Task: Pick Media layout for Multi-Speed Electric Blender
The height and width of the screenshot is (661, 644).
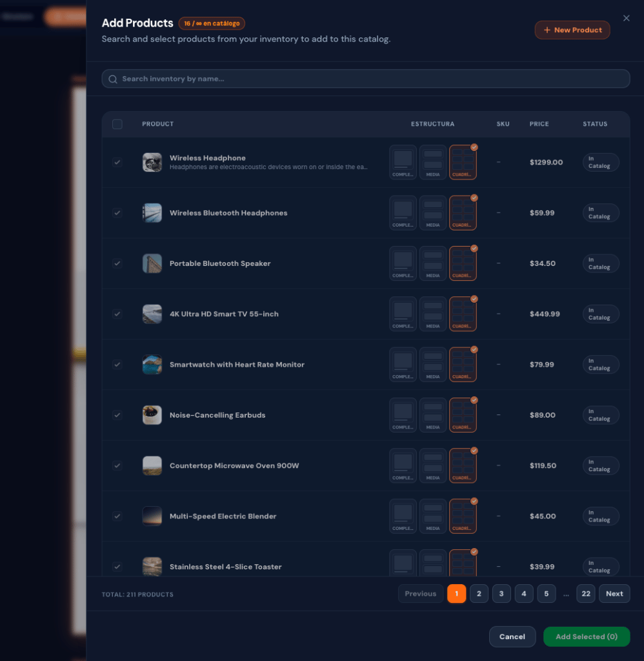Action: [433, 516]
